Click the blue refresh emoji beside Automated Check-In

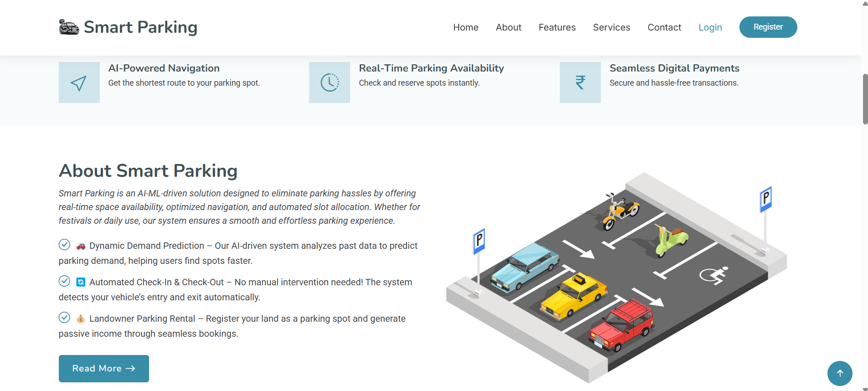click(81, 283)
